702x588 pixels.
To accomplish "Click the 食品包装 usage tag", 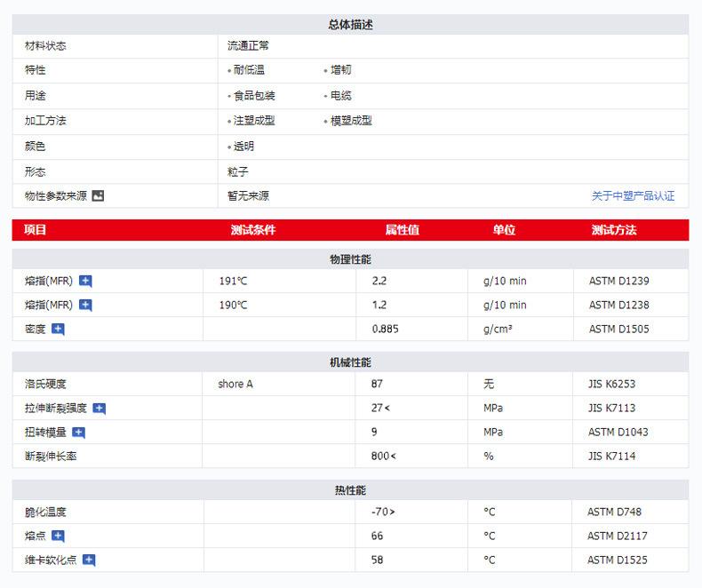I will [x=254, y=96].
